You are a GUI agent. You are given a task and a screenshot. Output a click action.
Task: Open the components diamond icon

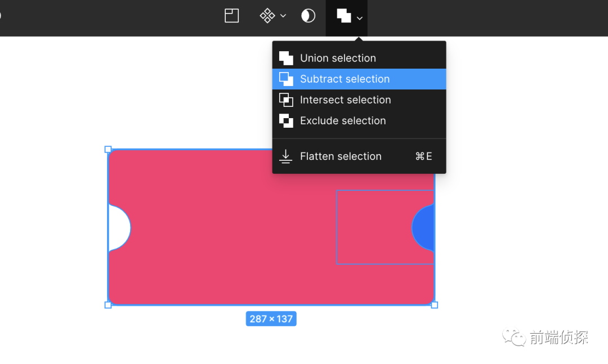coord(267,16)
